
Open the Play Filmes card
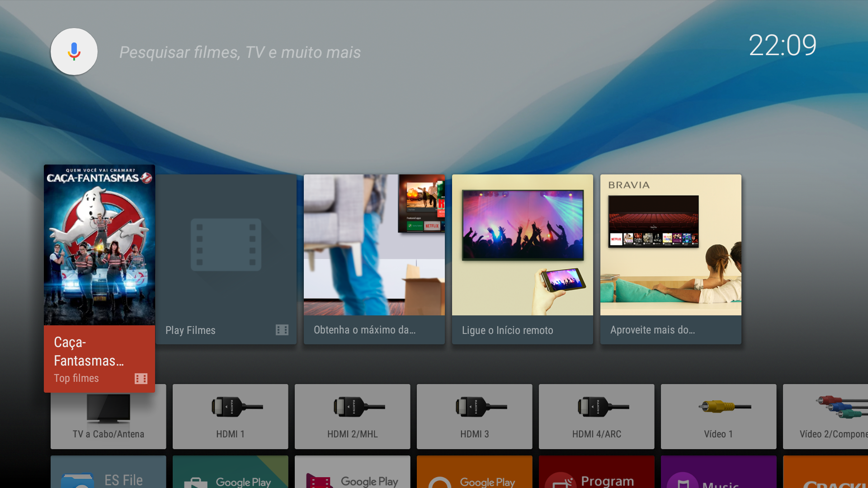(226, 259)
